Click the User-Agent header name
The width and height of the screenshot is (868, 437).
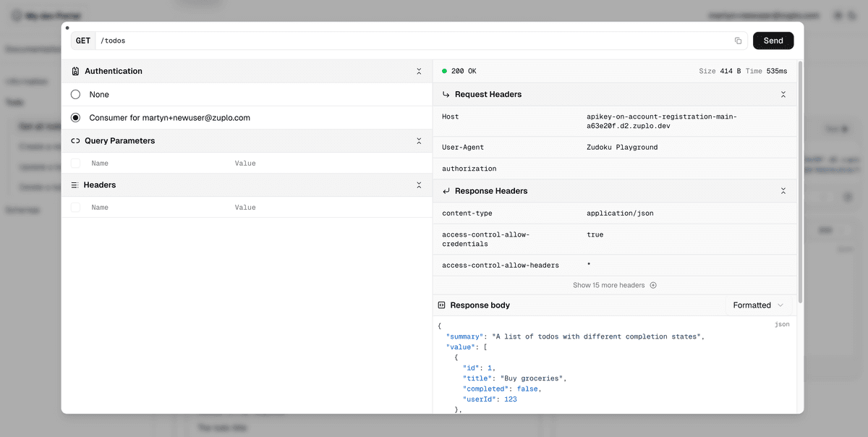(463, 147)
